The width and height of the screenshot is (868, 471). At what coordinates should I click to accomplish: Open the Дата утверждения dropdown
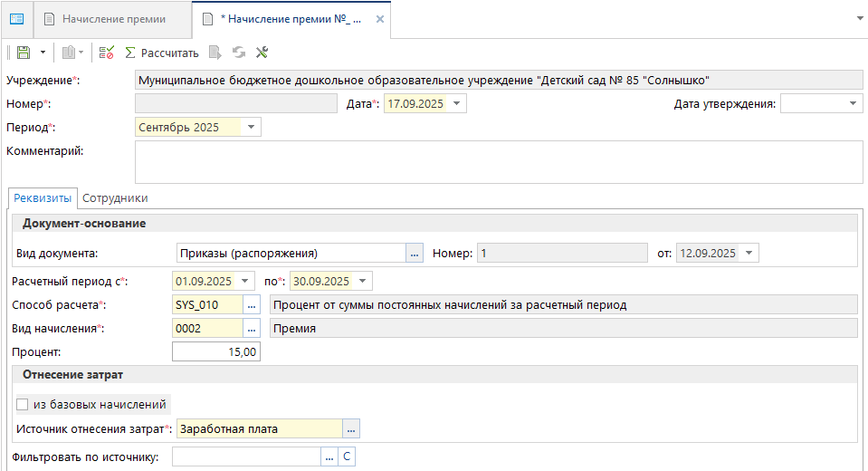pyautogui.click(x=854, y=104)
